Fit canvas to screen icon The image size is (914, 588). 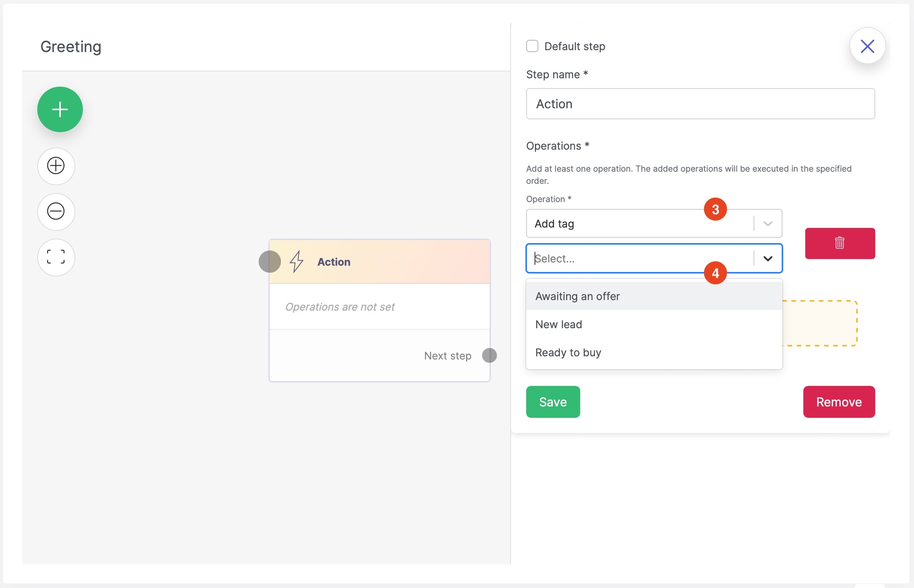[x=56, y=257]
